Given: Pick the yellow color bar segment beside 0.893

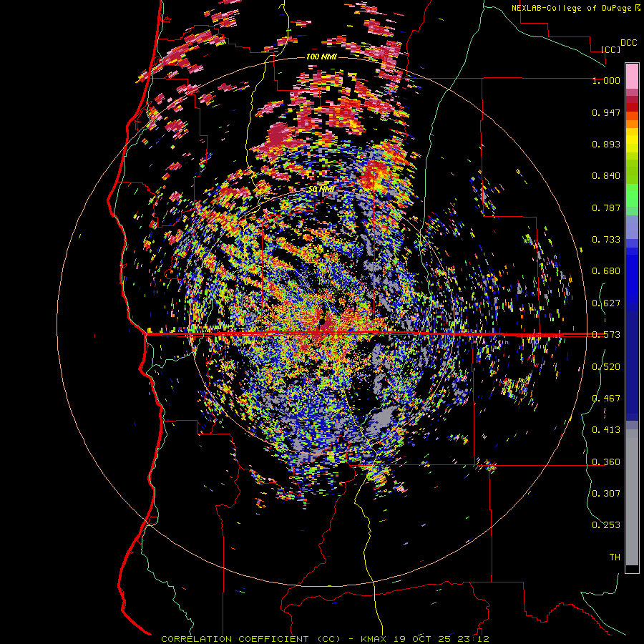Looking at the screenshot, I should (632, 141).
